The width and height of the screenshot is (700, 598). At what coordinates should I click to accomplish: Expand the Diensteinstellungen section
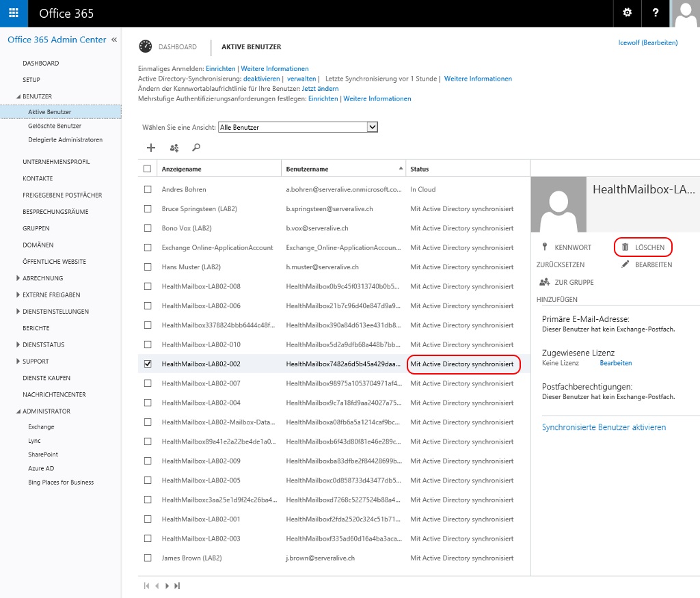pos(18,311)
